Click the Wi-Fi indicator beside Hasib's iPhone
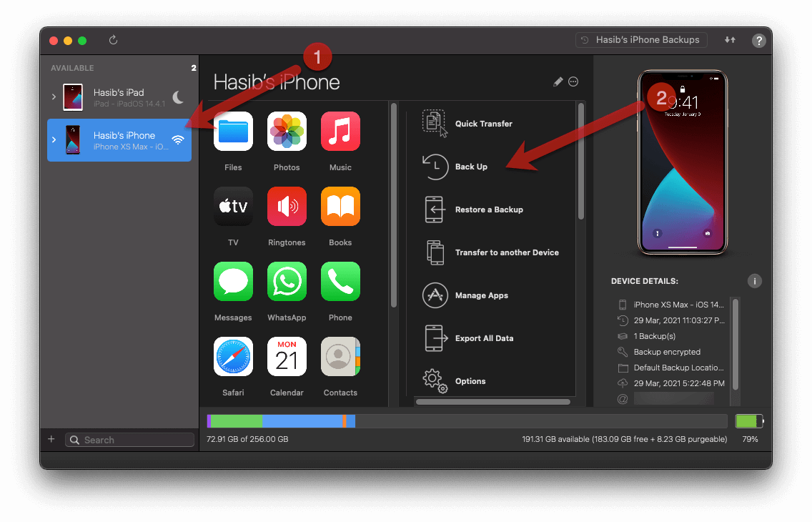 [178, 140]
